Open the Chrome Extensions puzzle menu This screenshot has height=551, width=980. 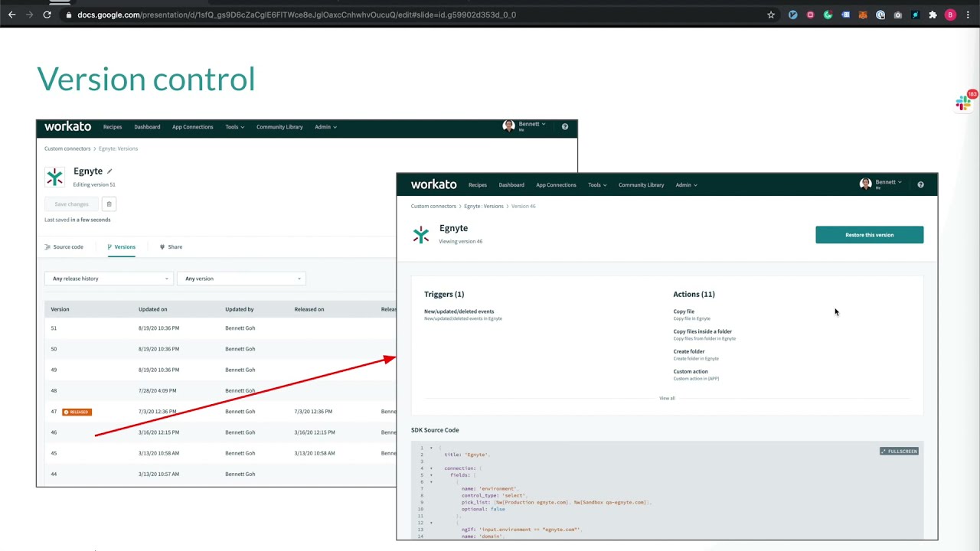coord(933,15)
